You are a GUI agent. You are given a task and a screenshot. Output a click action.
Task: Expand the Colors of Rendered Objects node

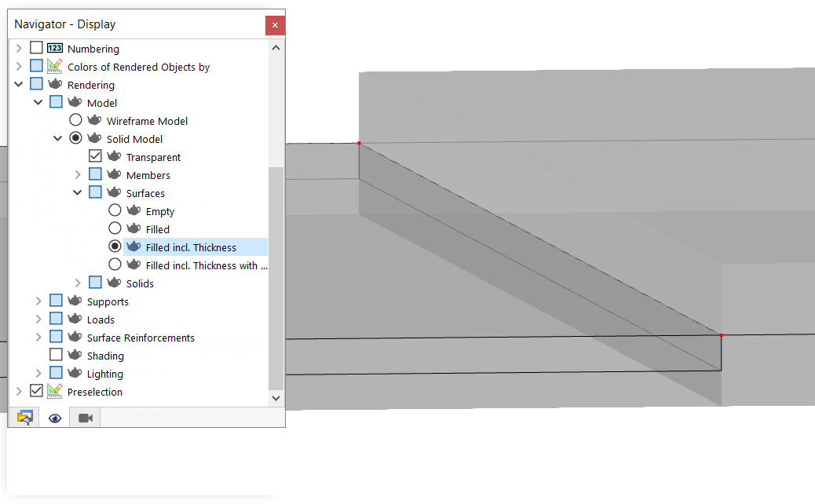click(x=19, y=67)
